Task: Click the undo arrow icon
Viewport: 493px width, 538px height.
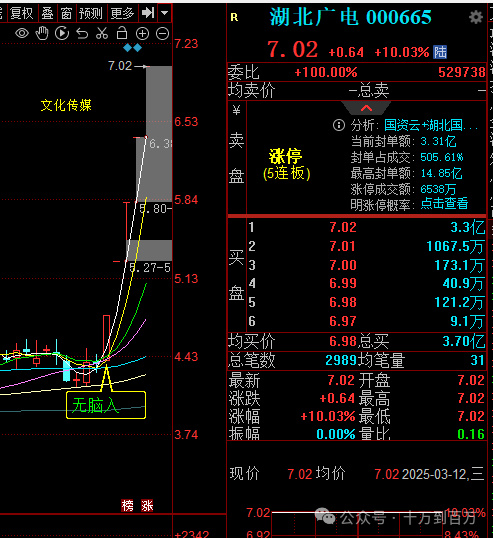Action: point(82,34)
